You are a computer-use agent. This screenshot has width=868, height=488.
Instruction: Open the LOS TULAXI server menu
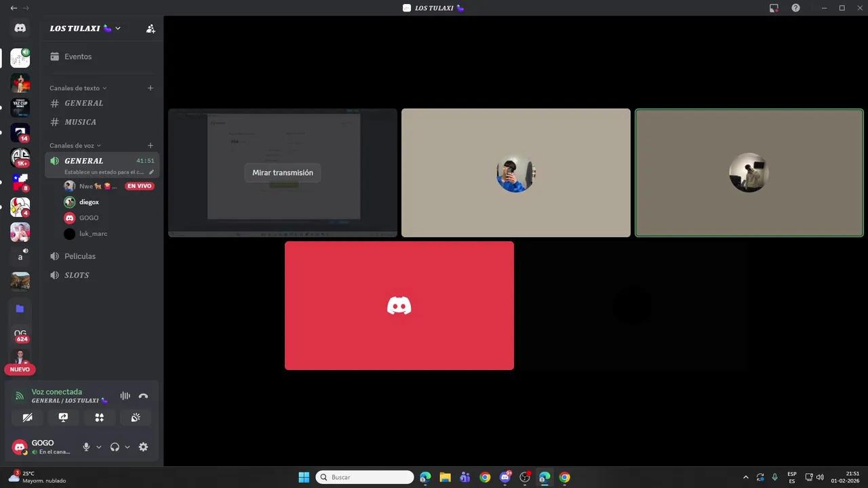[85, 28]
